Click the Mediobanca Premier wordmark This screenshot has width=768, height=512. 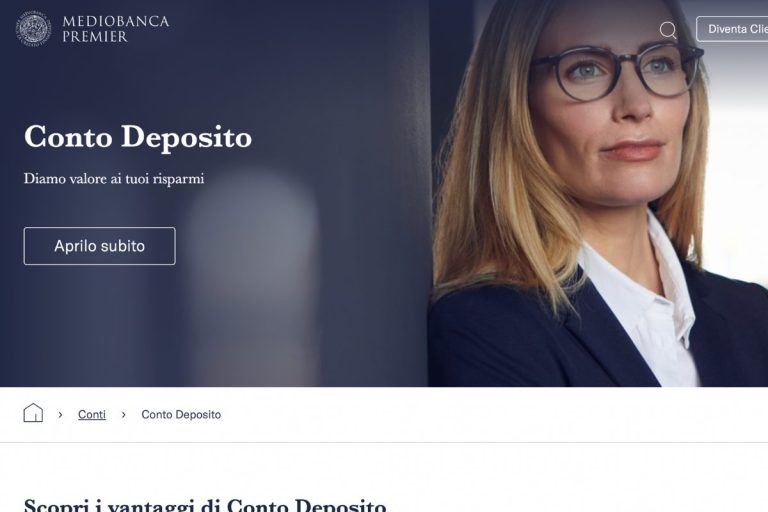(116, 29)
